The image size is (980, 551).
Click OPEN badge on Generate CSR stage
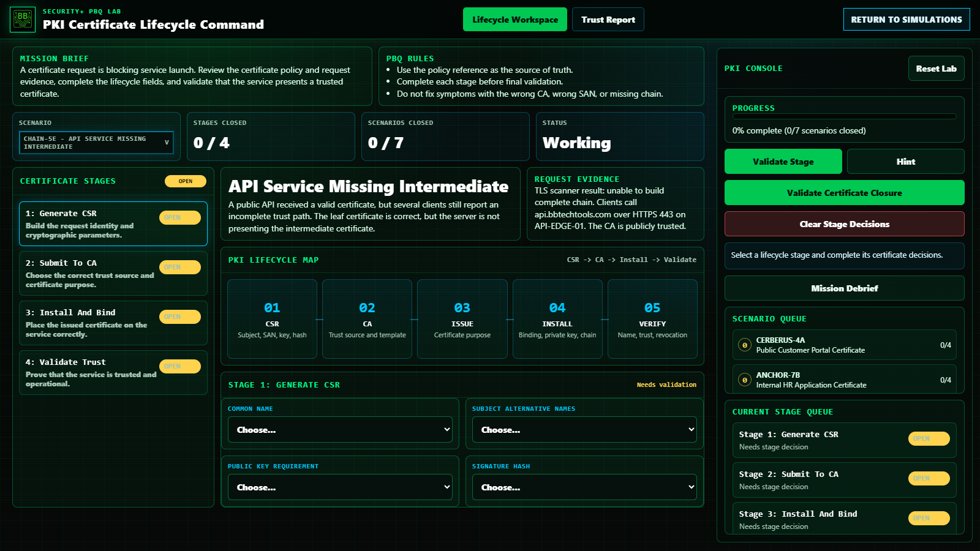point(180,218)
